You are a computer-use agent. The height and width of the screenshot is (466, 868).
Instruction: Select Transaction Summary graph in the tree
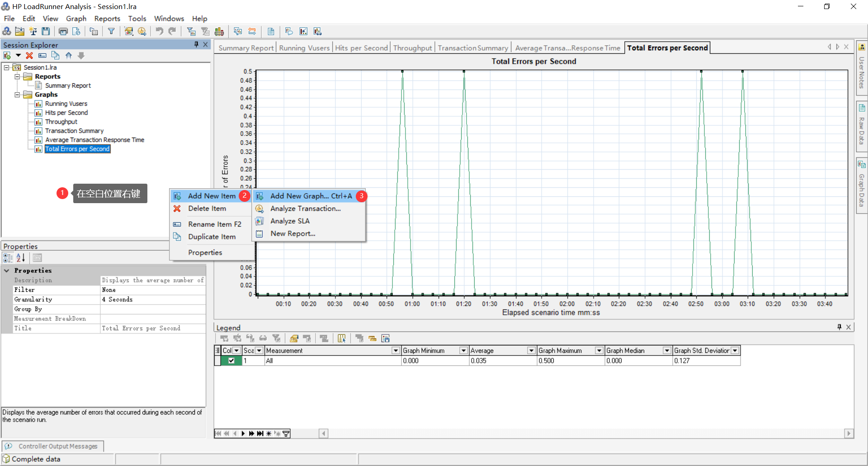click(74, 131)
